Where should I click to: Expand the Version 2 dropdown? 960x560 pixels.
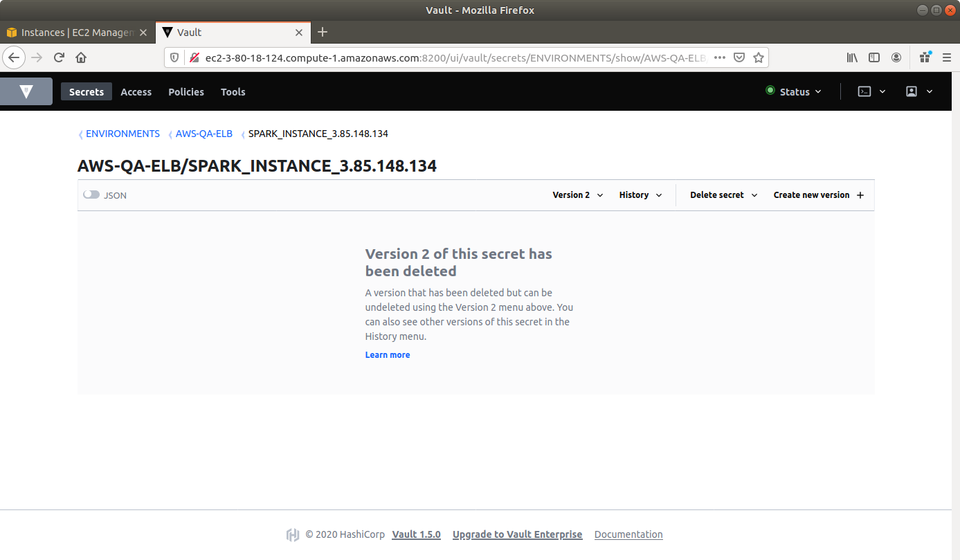click(578, 195)
